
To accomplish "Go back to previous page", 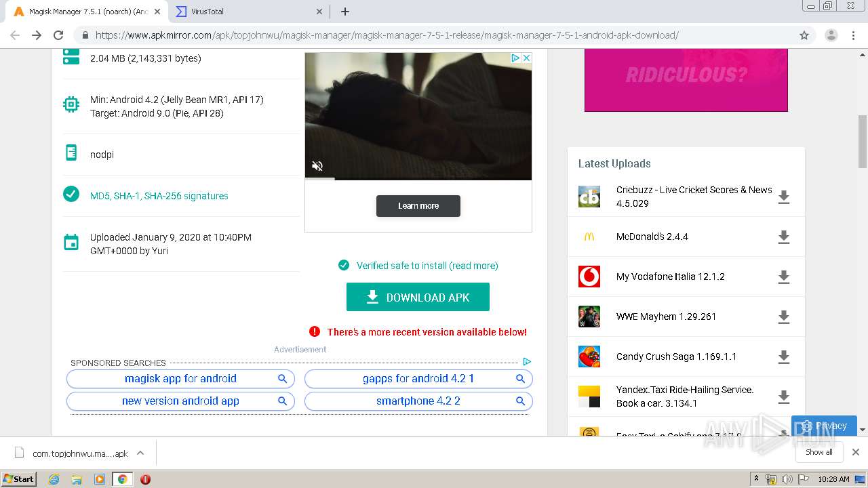I will tap(15, 35).
